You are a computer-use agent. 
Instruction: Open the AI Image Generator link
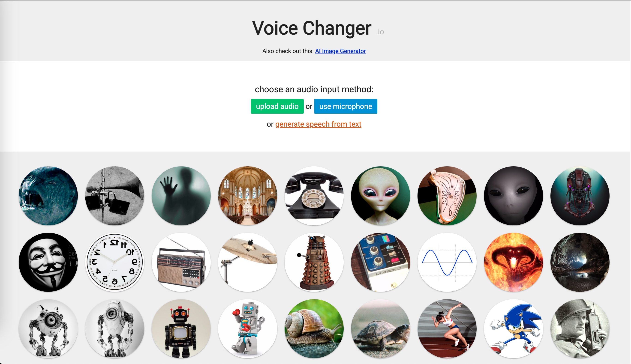point(340,51)
